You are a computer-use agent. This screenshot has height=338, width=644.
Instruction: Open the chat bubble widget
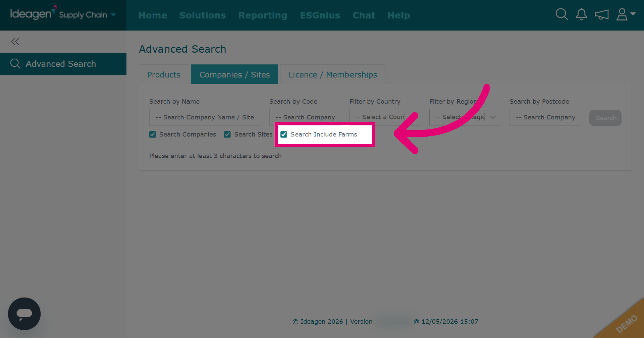(x=24, y=314)
